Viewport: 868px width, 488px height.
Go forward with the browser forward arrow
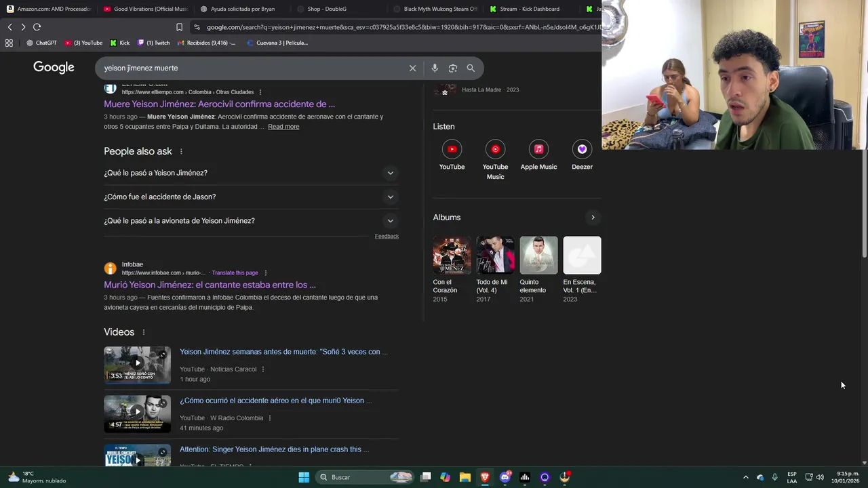pyautogui.click(x=23, y=27)
